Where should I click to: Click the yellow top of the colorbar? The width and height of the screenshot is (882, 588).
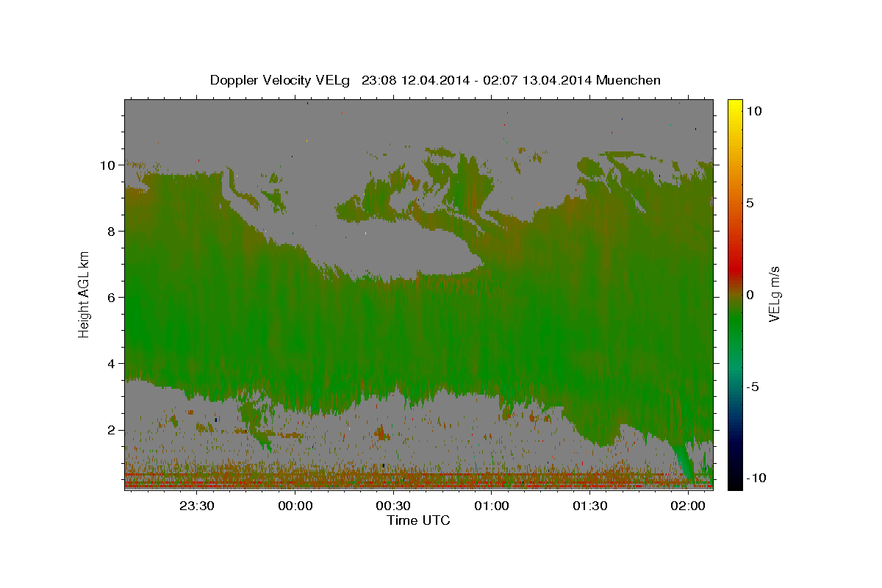[x=734, y=104]
